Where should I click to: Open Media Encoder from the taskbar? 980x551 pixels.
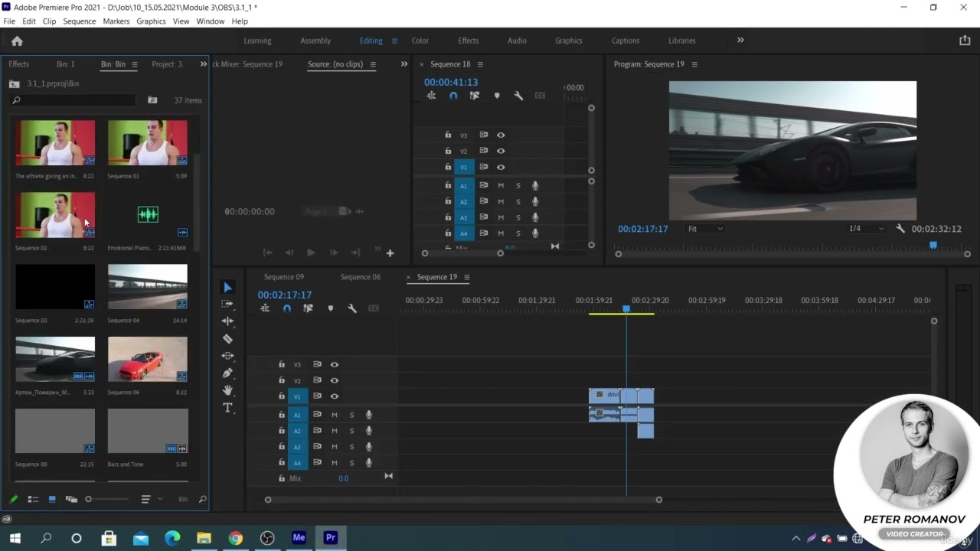click(x=299, y=538)
